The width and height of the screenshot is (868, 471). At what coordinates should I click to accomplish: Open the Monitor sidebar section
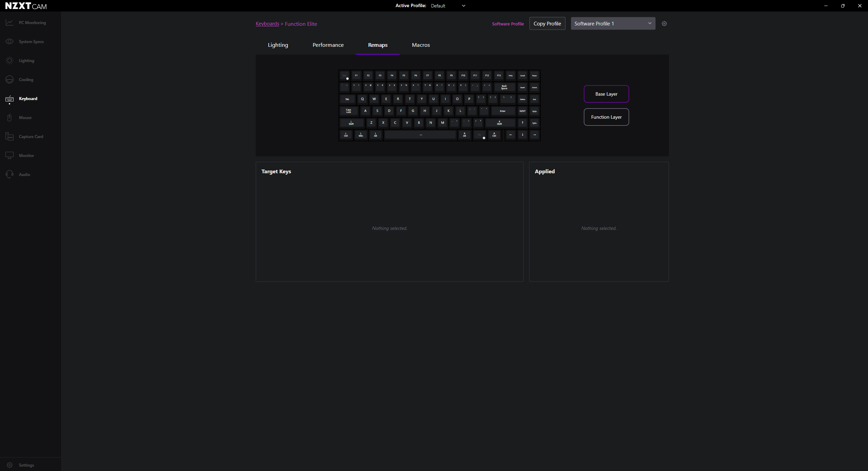click(20, 155)
